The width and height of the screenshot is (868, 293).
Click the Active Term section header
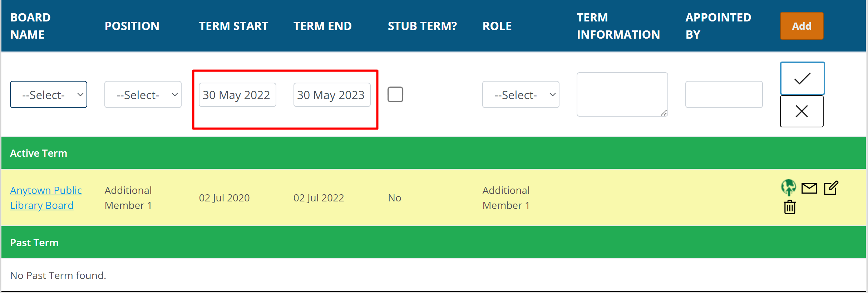coord(39,153)
